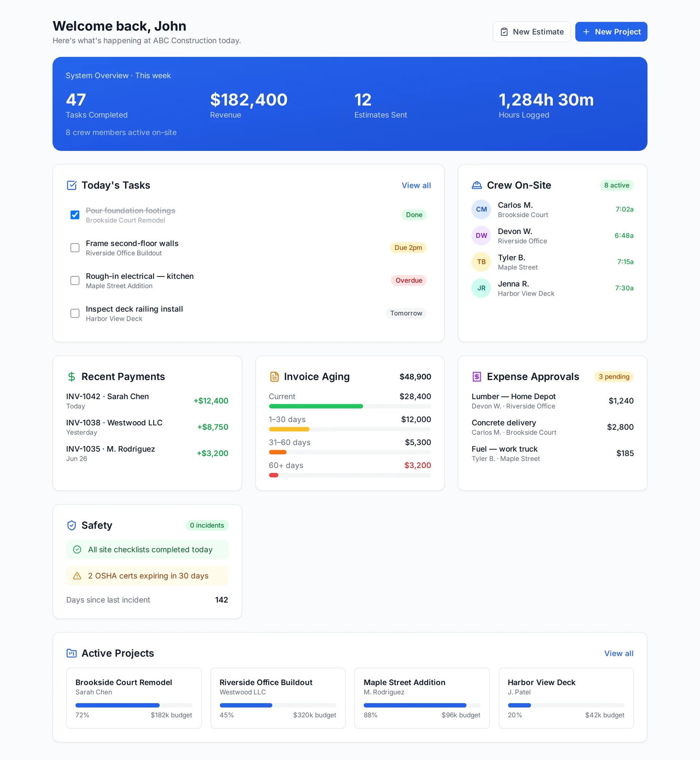The height and width of the screenshot is (760, 700).
Task: Click the JR avatar for Jenna R.
Action: pyautogui.click(x=481, y=288)
